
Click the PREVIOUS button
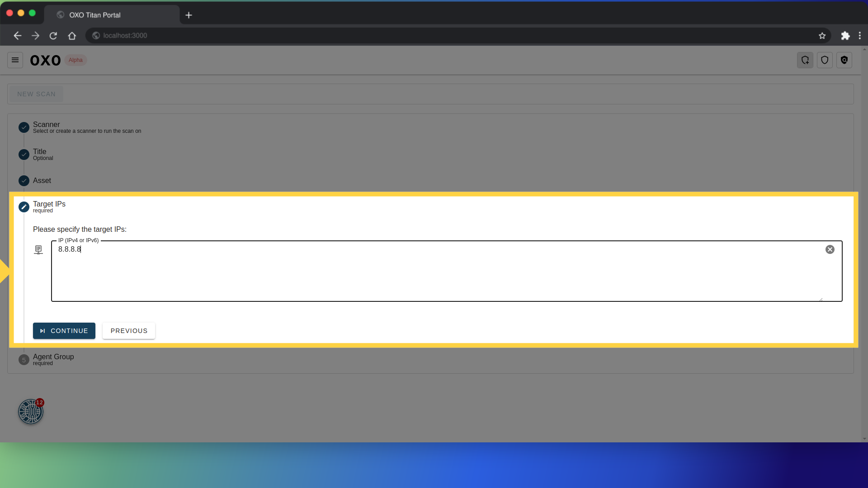coord(129,331)
